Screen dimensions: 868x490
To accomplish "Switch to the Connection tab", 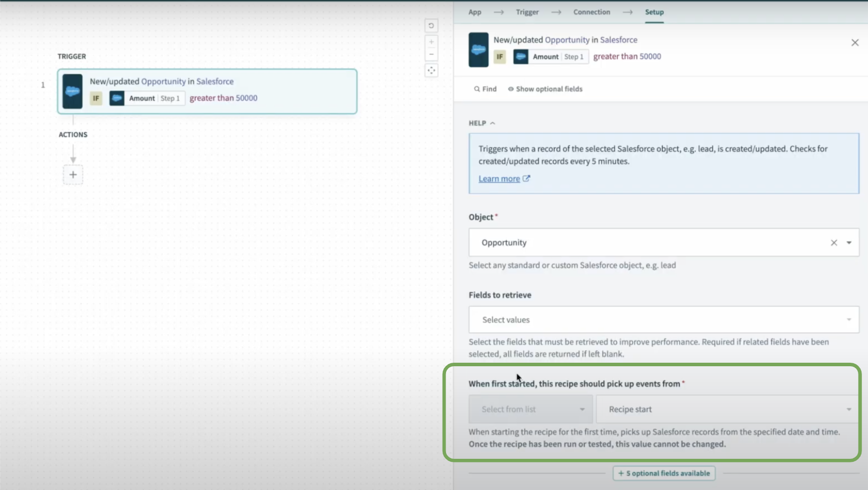I will (x=591, y=12).
